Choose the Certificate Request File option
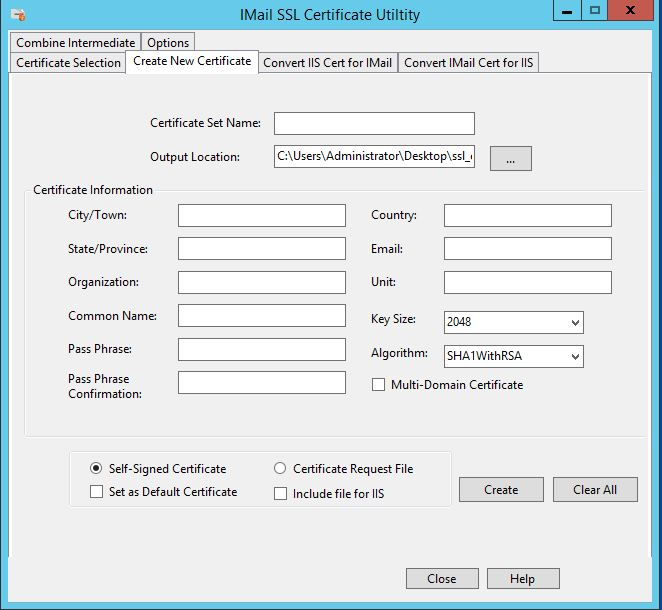The height and width of the screenshot is (610, 662). click(280, 468)
